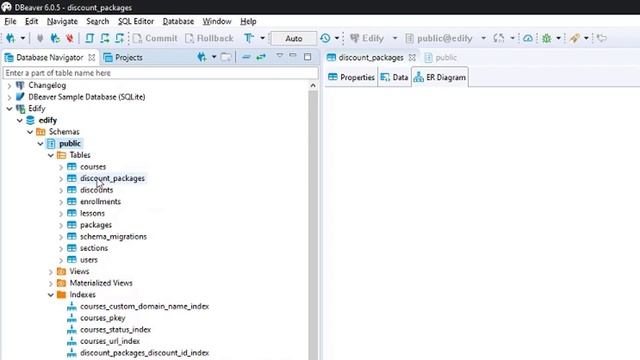Select courses_custom_domain_name_index

click(x=144, y=306)
